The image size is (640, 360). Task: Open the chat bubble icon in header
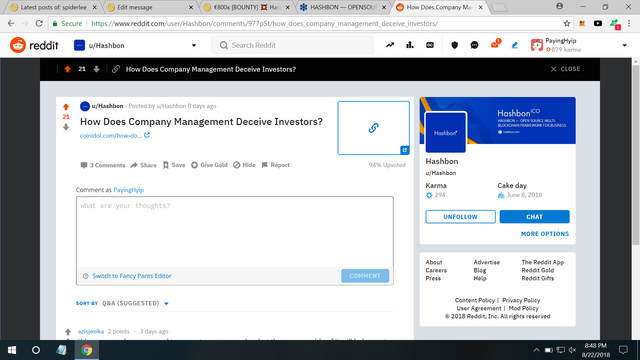(x=474, y=45)
